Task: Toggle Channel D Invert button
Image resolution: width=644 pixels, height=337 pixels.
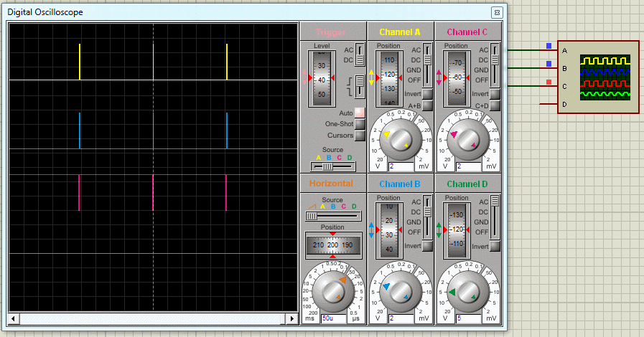Action: (x=495, y=246)
